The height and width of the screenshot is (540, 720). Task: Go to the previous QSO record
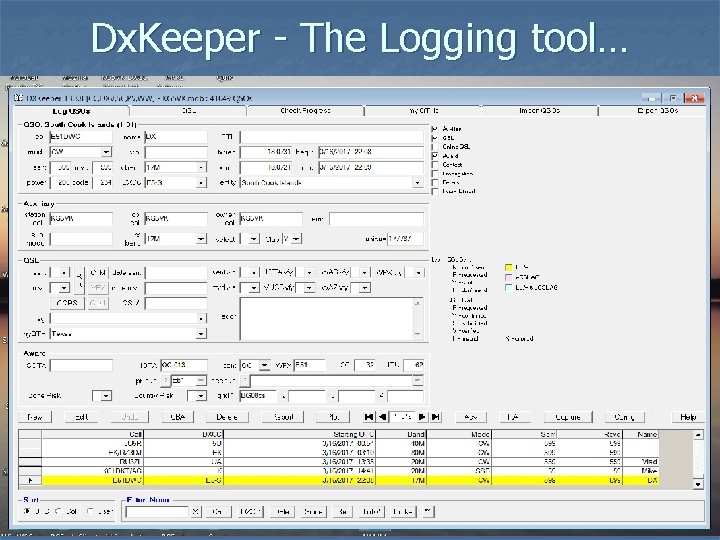pos(382,417)
